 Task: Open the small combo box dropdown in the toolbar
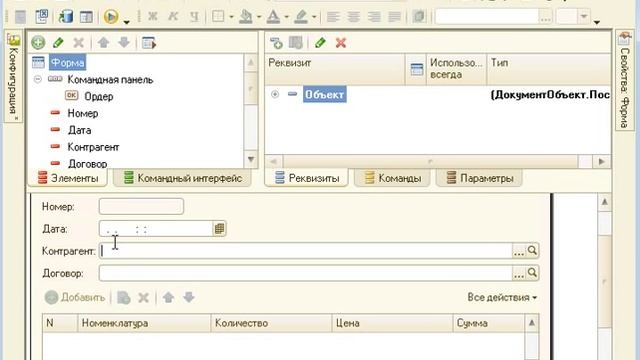tap(584, 17)
